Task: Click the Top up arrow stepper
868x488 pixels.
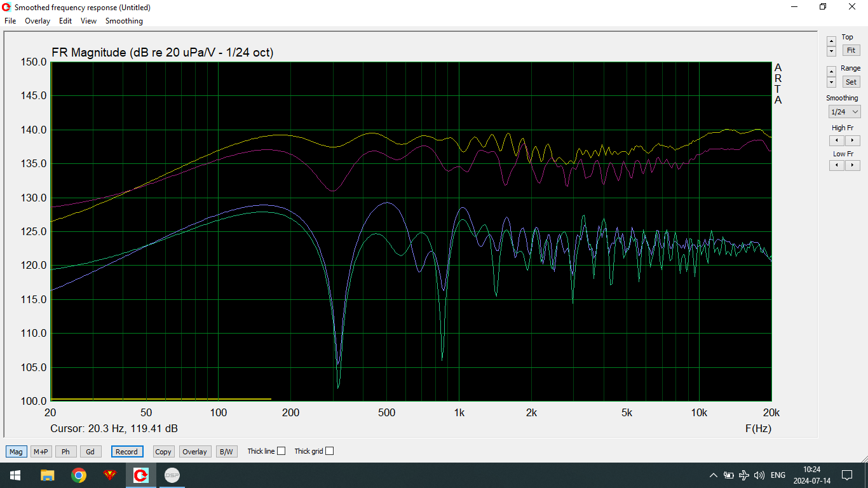Action: [831, 41]
